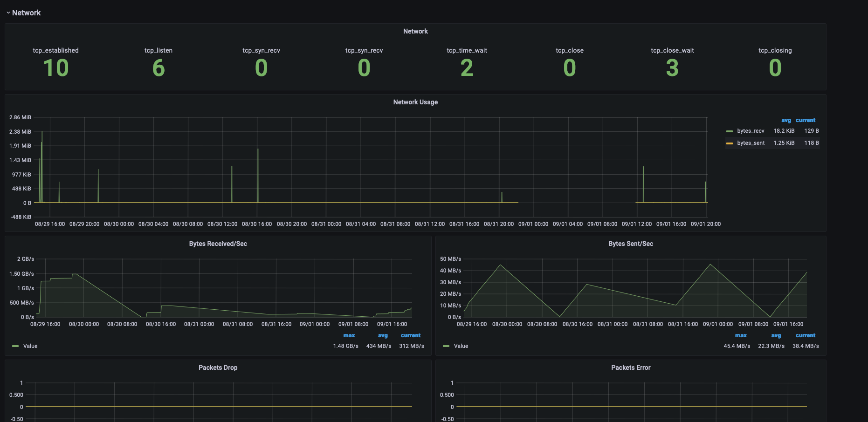Click the tcp_listen value 6

(158, 68)
